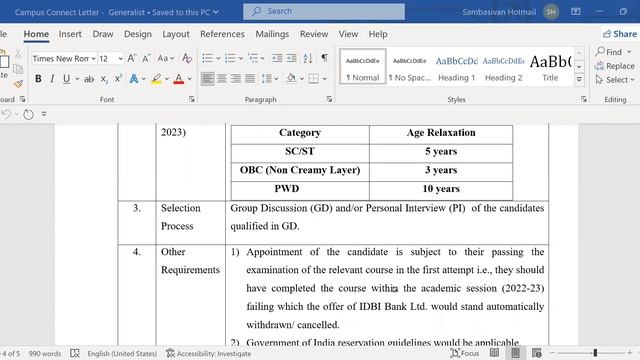Repeat last action

pyautogui.click(x=28, y=114)
